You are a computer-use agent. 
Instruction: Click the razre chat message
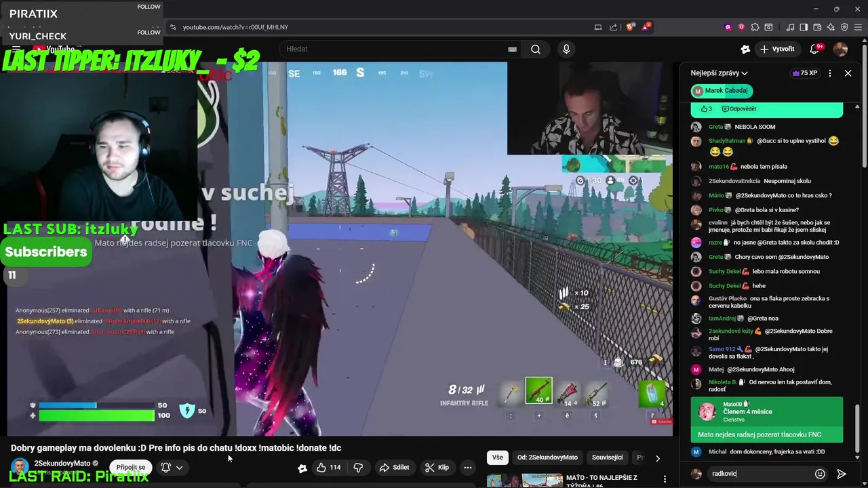tap(766, 243)
